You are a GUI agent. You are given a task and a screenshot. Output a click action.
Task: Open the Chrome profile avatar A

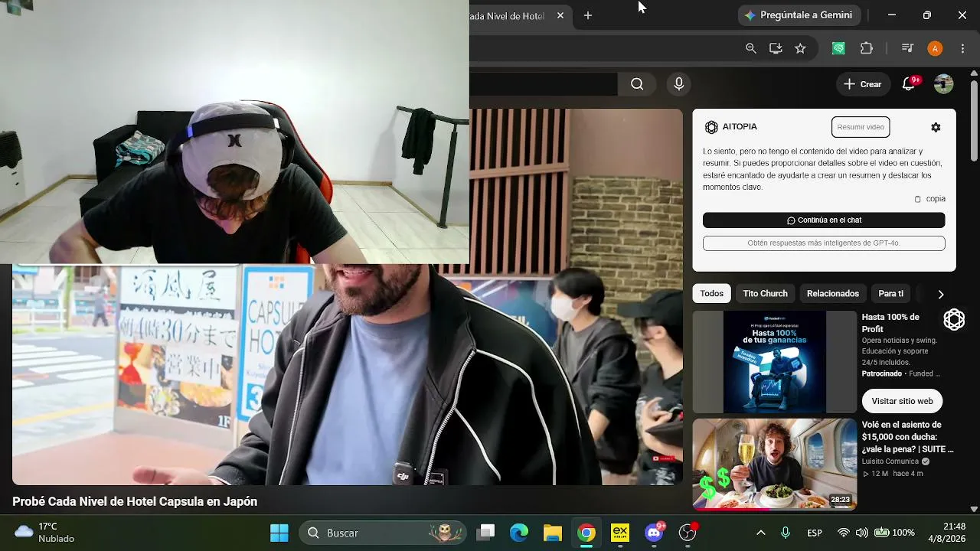[x=935, y=48]
